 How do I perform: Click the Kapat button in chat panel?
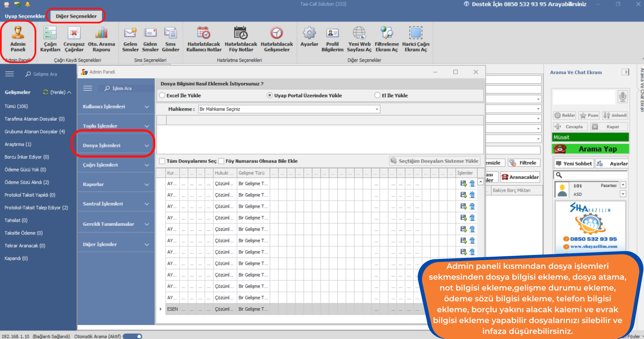(608, 127)
